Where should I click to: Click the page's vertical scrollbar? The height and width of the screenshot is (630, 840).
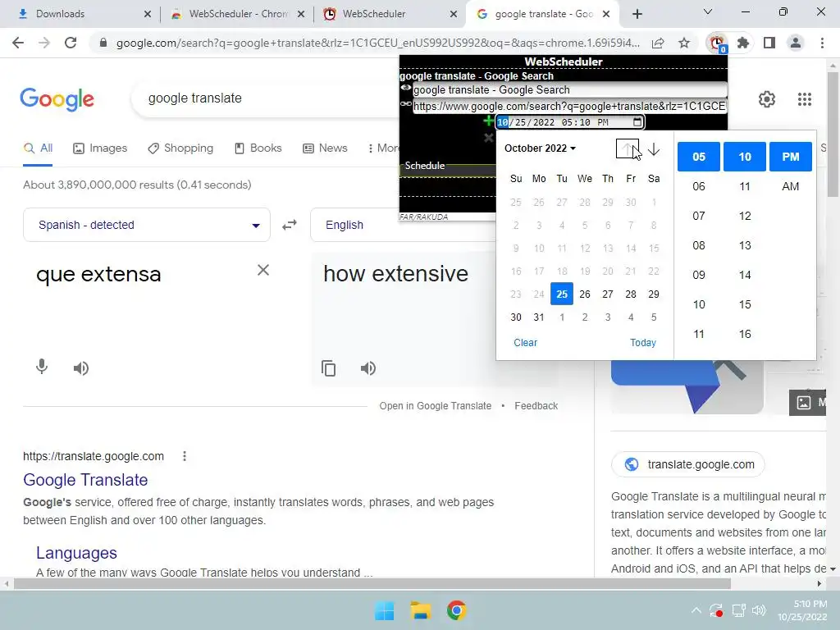[833, 134]
